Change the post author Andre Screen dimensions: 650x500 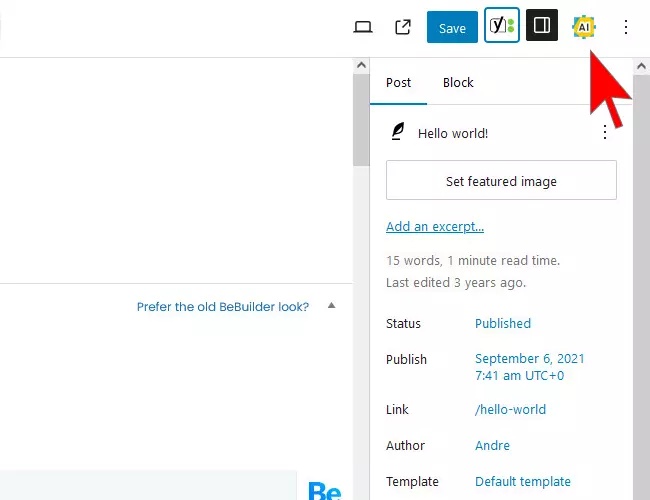[492, 446]
